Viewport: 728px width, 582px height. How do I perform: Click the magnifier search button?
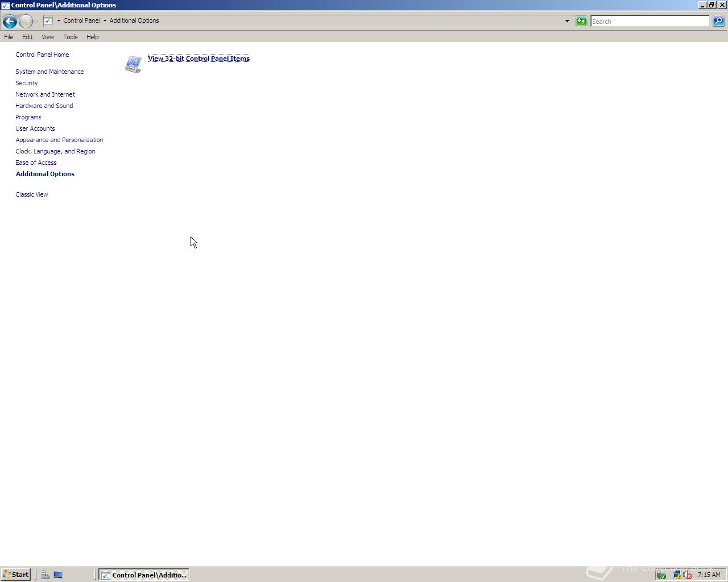click(718, 21)
